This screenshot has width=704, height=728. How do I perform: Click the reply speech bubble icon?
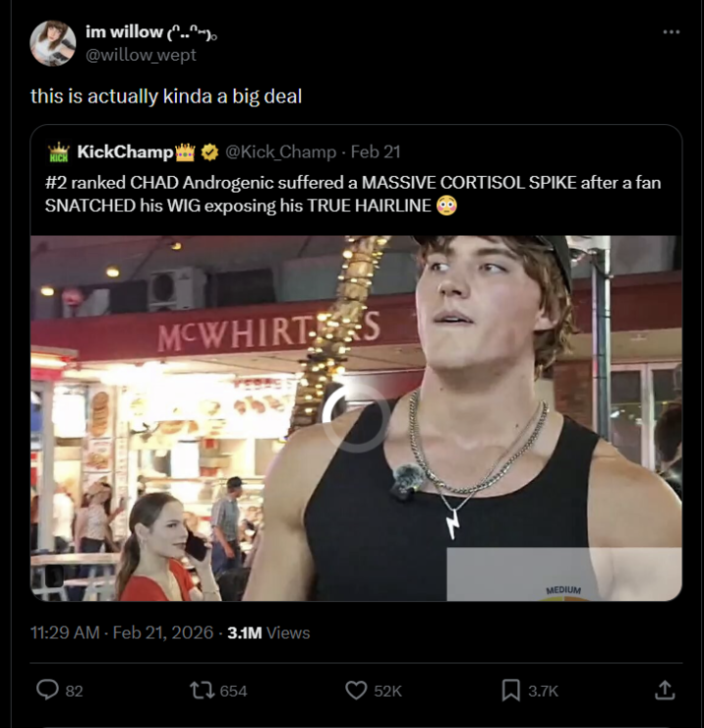[x=47, y=691]
